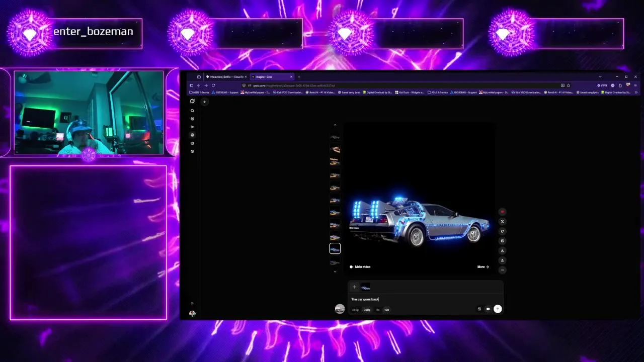This screenshot has height=362, width=644.
Task: Click the attached image thumbnail in prompt box
Action: (366, 287)
